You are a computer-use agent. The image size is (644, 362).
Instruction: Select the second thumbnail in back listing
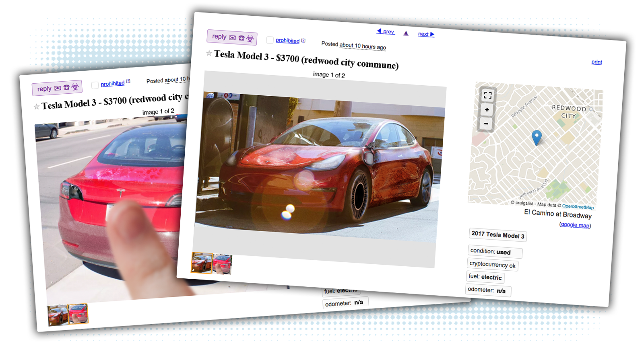[78, 314]
